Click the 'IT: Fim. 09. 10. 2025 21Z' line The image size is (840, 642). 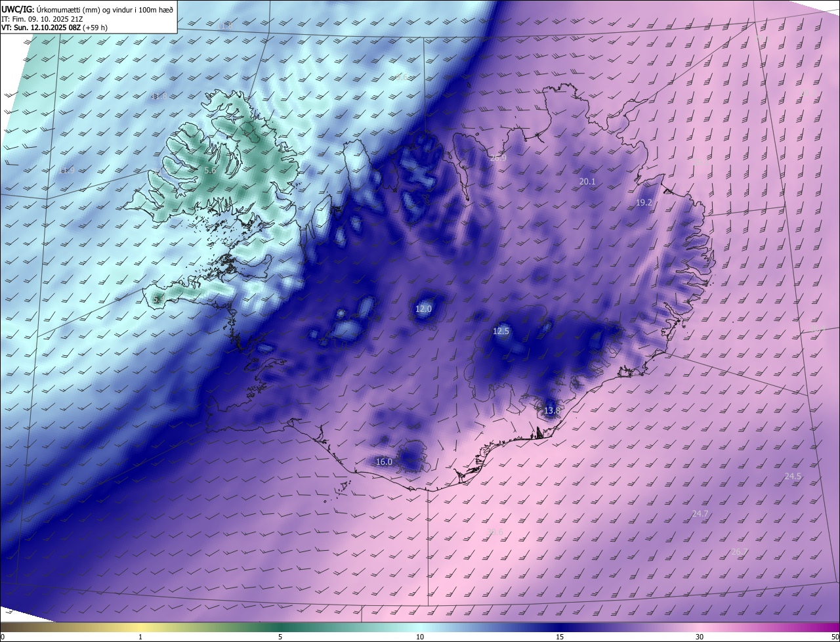click(x=42, y=19)
